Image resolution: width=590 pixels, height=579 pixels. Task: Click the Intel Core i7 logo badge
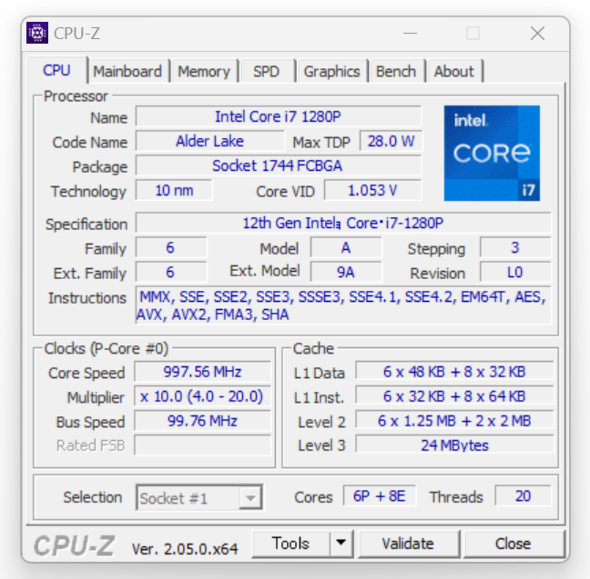click(x=492, y=153)
